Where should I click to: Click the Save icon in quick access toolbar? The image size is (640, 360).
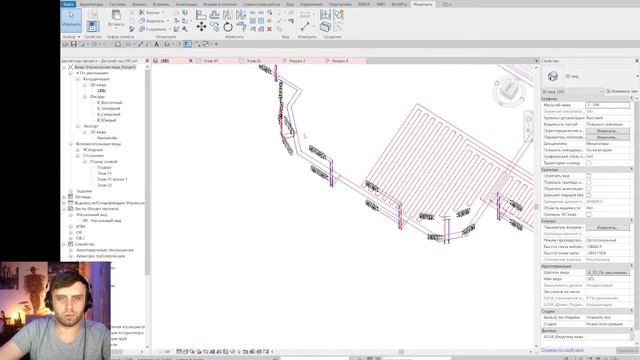[73, 44]
